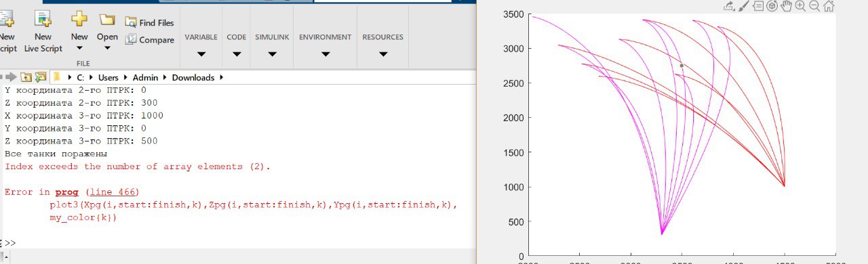This screenshot has height=264, width=868.
Task: Click 'X координата 3-го ПТРК: 1000' line
Action: click(84, 115)
